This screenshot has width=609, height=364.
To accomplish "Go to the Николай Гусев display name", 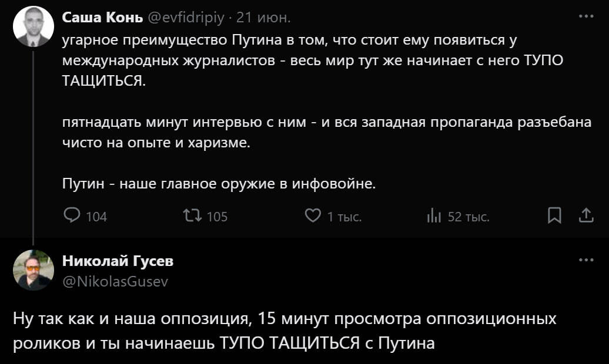I will [x=118, y=261].
